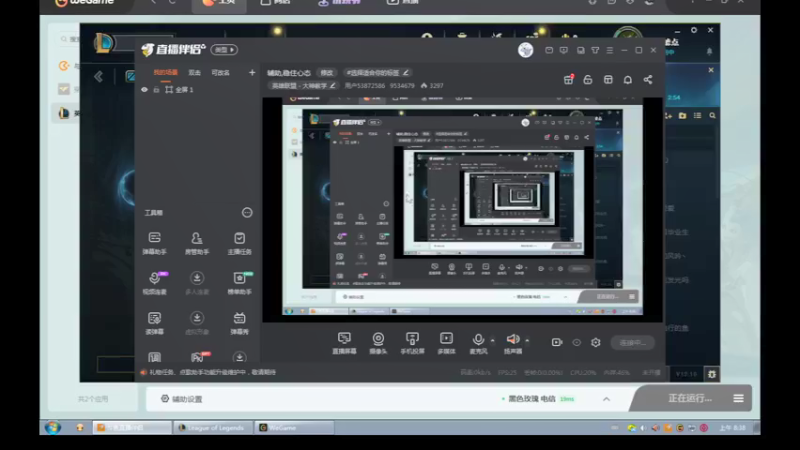
Task: Expand speaker volume options arrow
Action: (527, 340)
